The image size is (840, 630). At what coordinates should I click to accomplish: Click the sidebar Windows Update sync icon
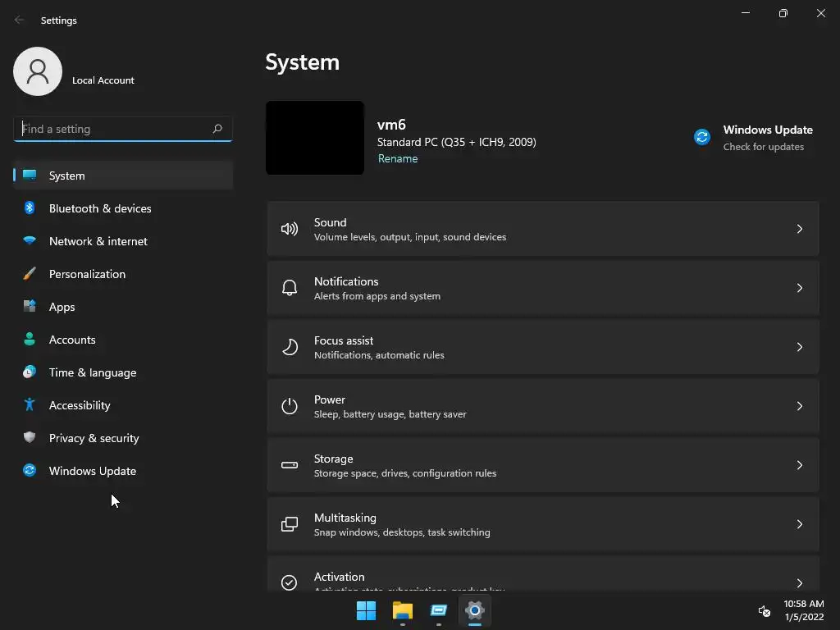(x=30, y=470)
